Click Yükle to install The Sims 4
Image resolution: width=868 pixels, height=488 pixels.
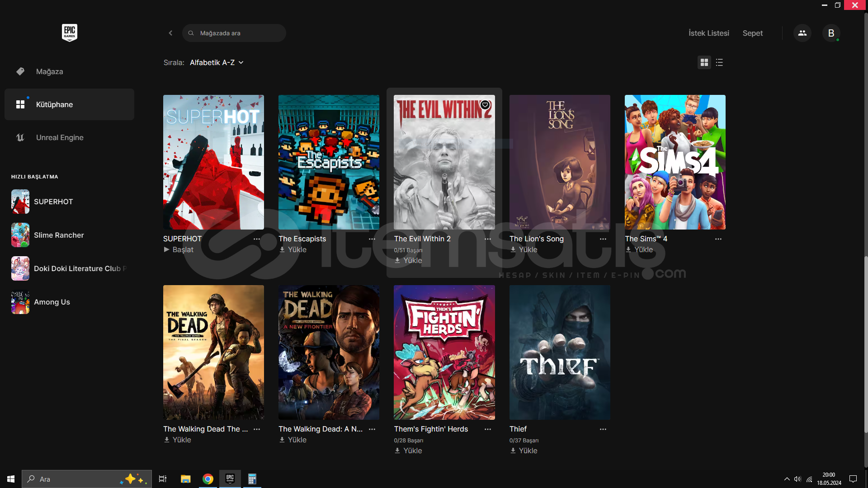[639, 249]
